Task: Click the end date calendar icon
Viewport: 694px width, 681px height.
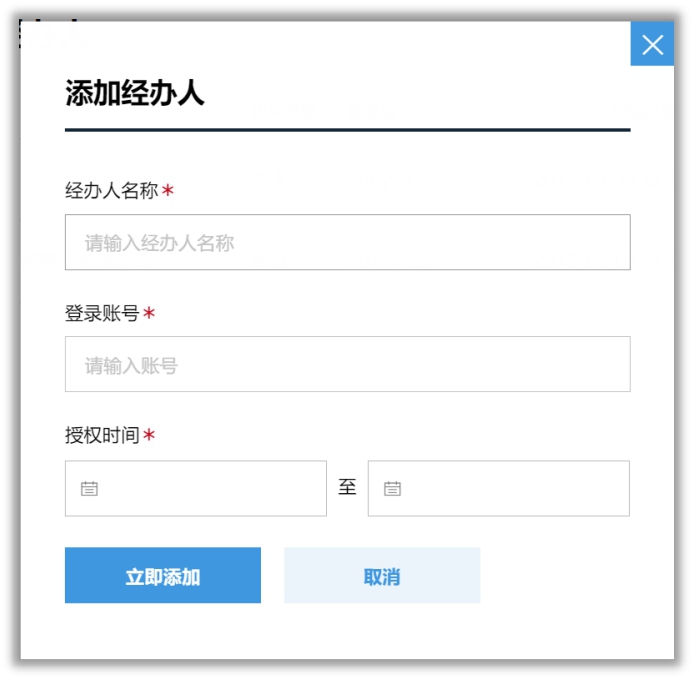Action: [392, 489]
